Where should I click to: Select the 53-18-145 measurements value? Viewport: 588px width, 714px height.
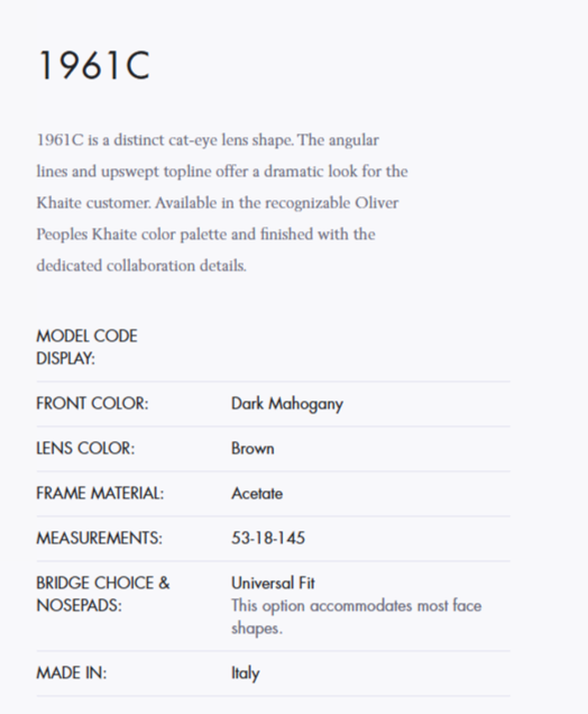[269, 538]
